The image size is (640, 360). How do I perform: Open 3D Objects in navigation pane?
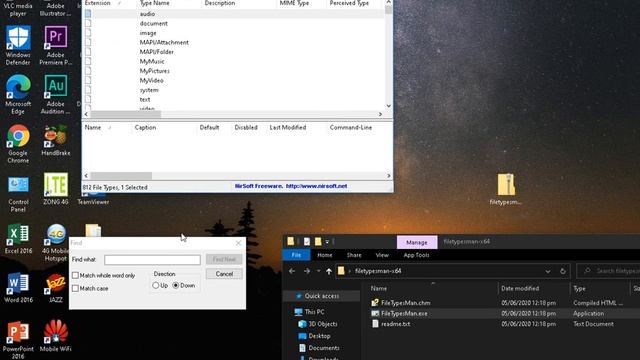(x=322, y=324)
